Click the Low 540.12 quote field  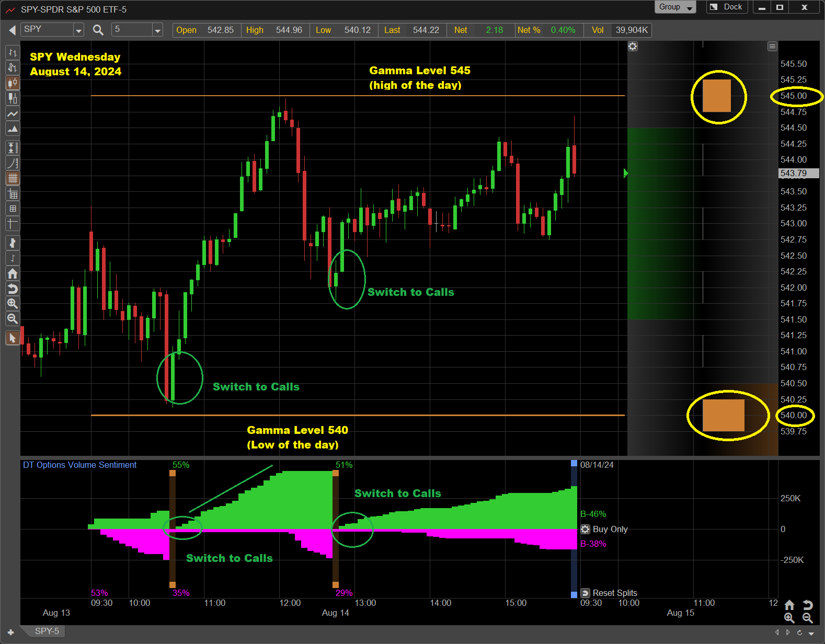click(x=343, y=30)
